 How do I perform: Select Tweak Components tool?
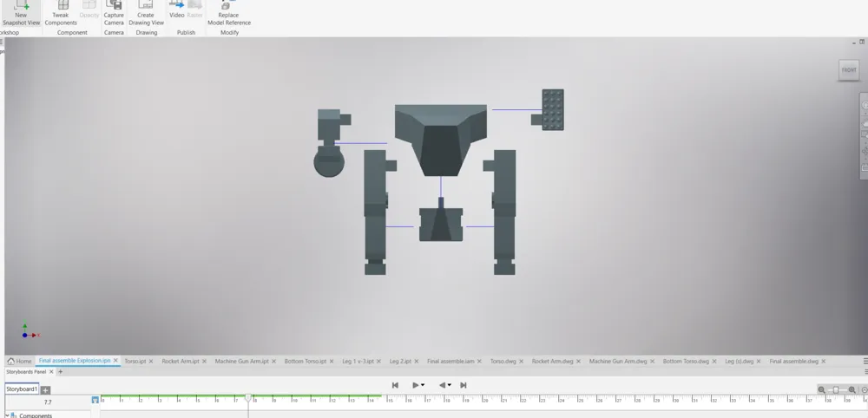pos(61,14)
